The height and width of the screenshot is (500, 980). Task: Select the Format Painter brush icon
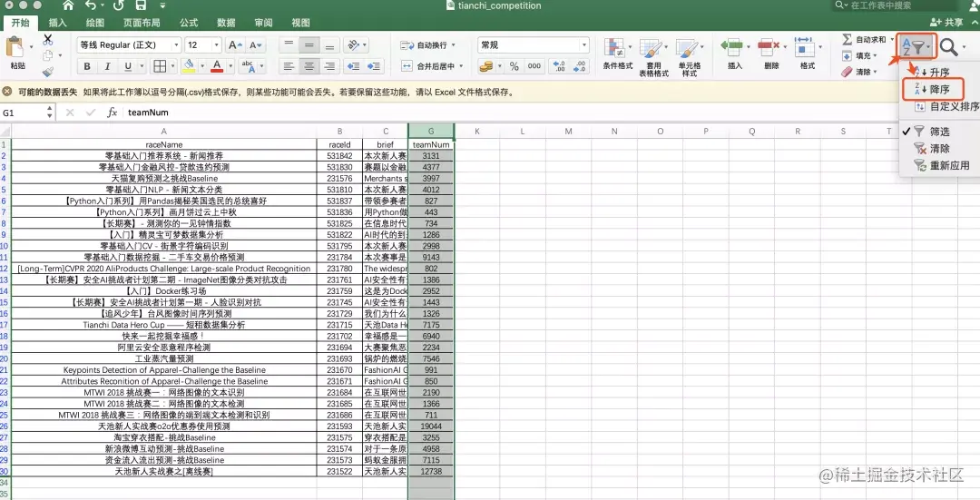[x=47, y=72]
